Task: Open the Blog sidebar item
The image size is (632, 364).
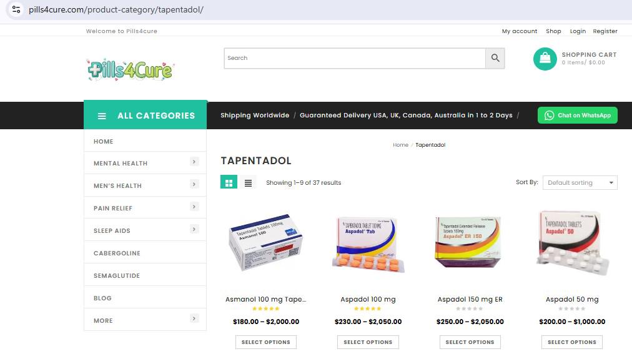Action: [102, 298]
